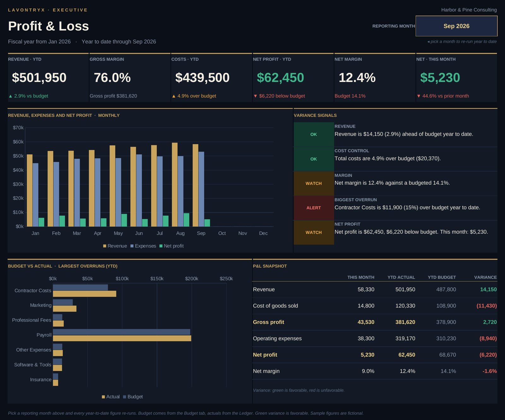This screenshot has width=505, height=420.
Task: Click the Marketing category label
Action: click(41, 305)
